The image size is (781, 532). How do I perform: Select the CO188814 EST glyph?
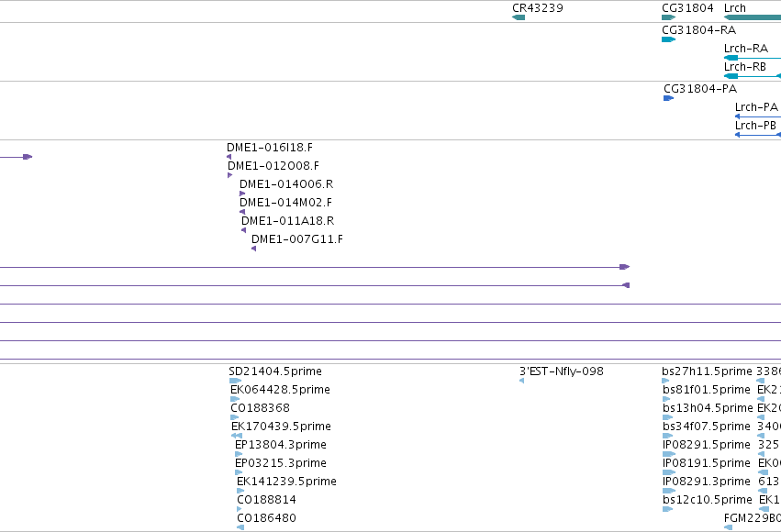(x=240, y=510)
